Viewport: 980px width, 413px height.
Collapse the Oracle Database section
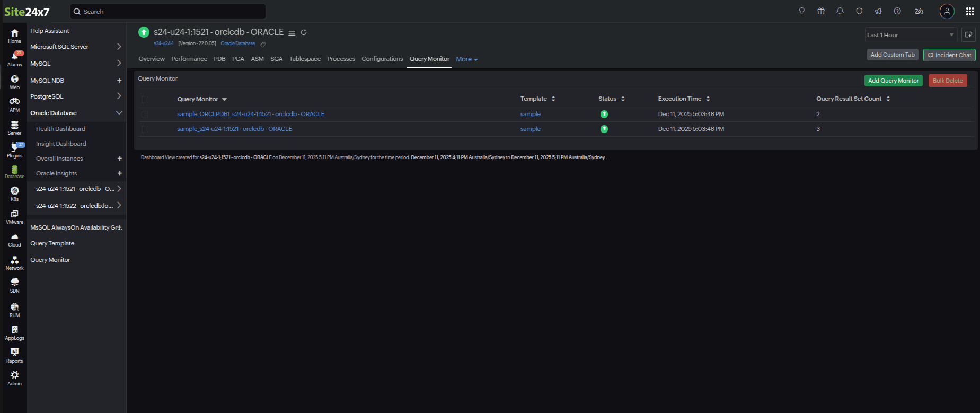click(x=119, y=112)
